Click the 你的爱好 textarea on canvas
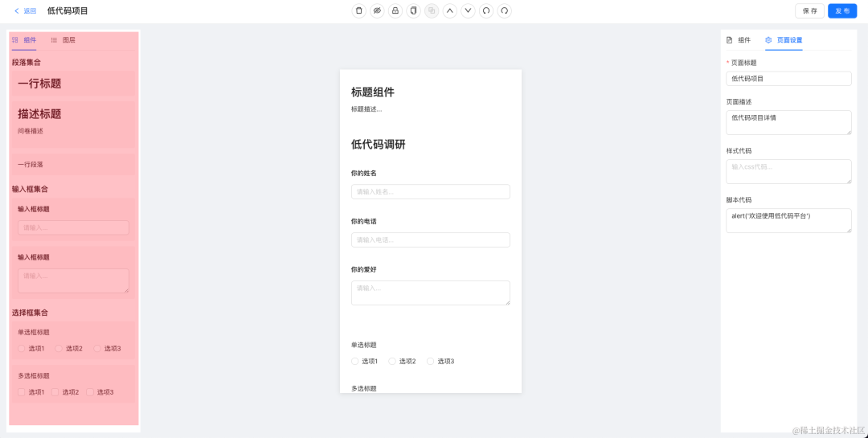This screenshot has width=868, height=438. tap(430, 293)
